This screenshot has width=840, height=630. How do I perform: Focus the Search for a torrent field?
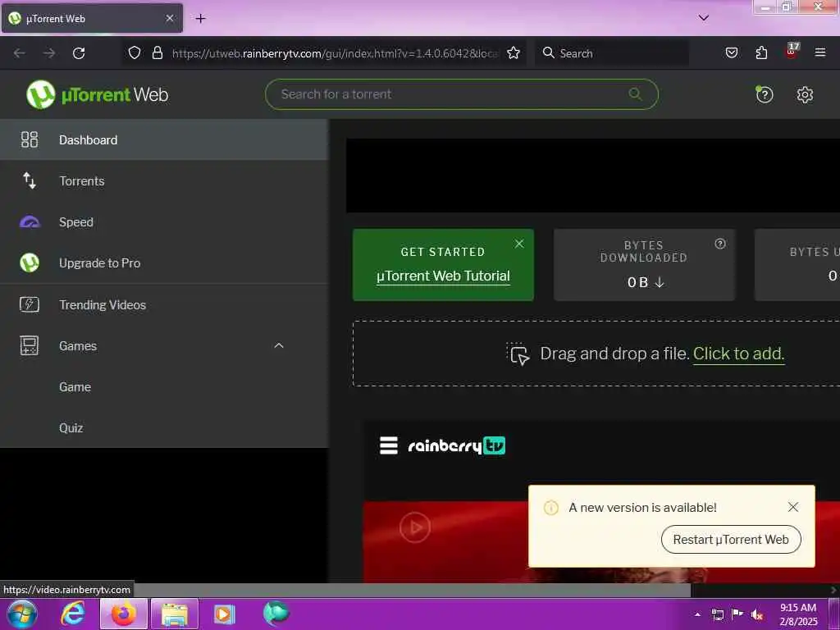pyautogui.click(x=461, y=94)
